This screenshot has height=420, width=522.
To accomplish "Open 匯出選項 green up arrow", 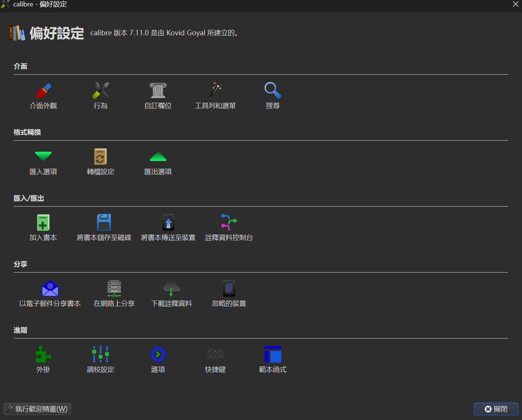I will click(158, 156).
